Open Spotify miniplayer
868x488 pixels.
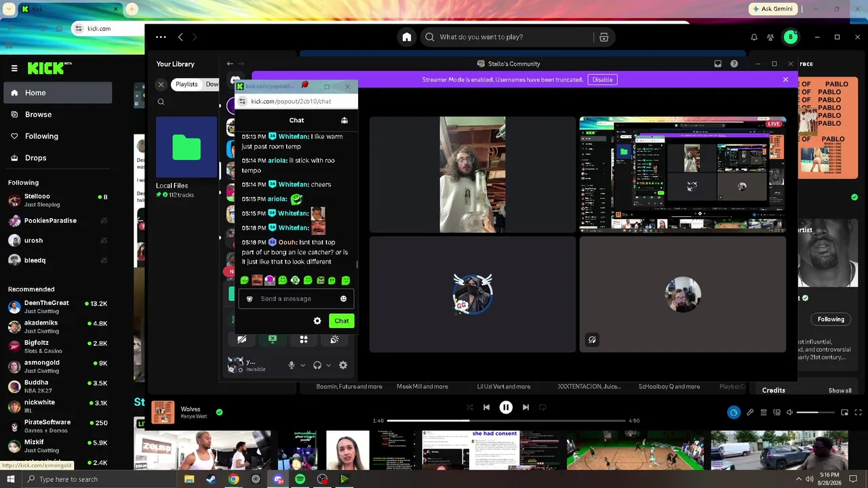point(844,412)
